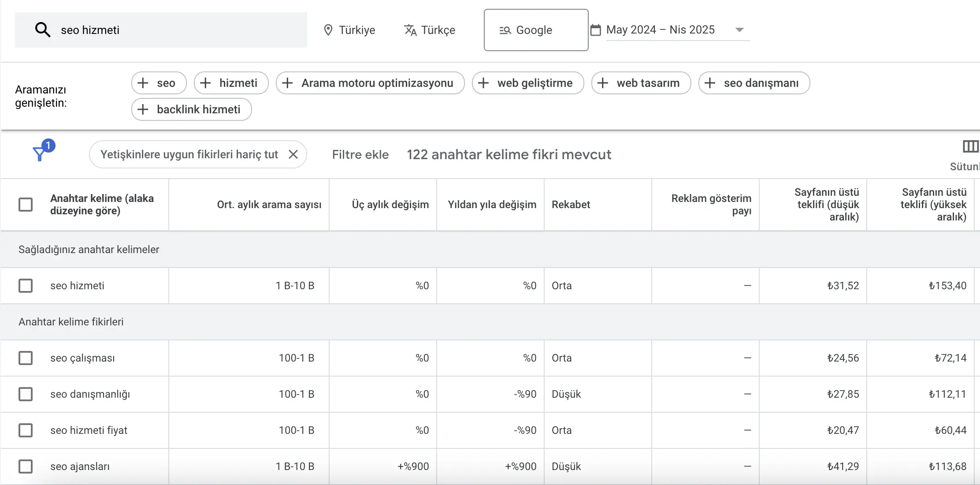The image size is (980, 485).
Task: Add 'web tasarım' chip plus icon
Action: pyautogui.click(x=603, y=83)
